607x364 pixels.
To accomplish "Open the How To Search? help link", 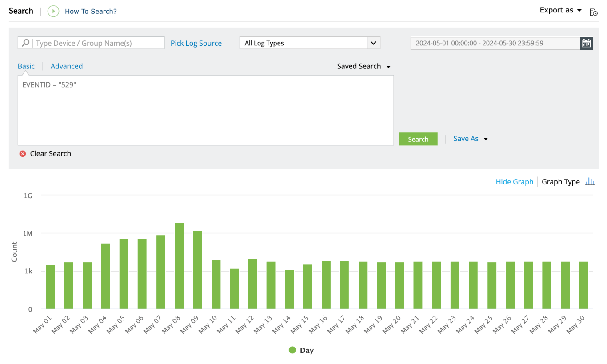I will [x=91, y=11].
